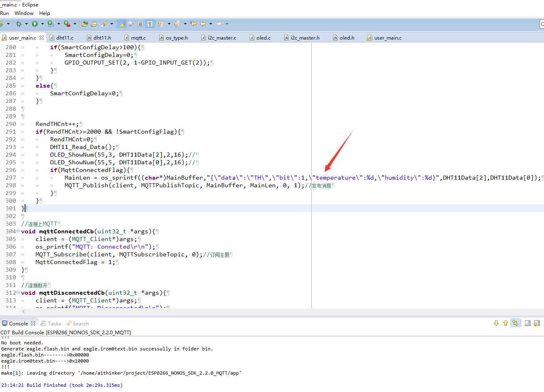Screen dimensions: 544x392
Task: Open dropdown next to Coverage icon
Action: [x=59, y=24]
